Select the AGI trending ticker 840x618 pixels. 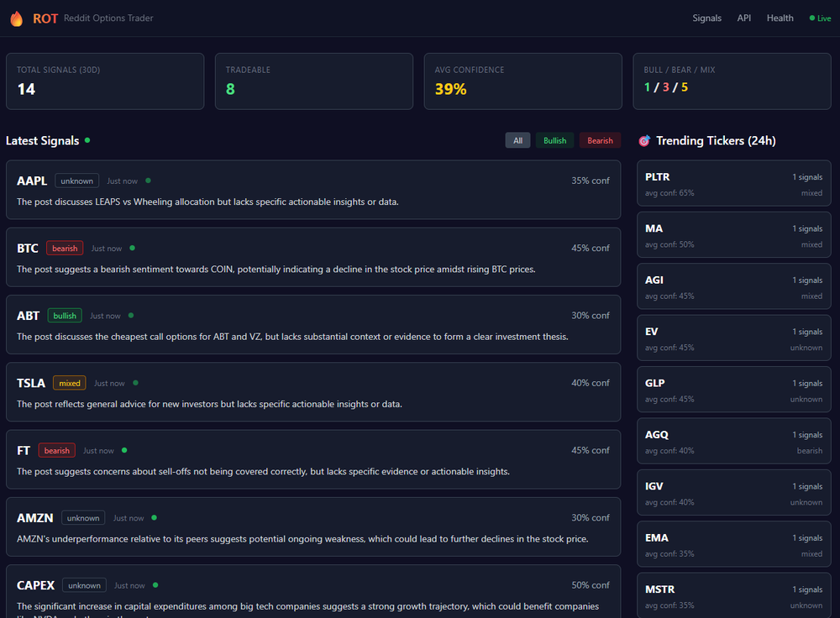734,286
